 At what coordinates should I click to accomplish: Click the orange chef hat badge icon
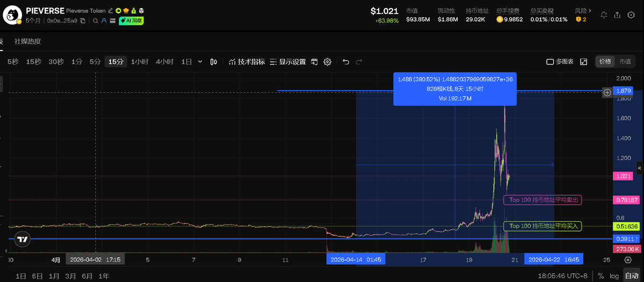(x=126, y=10)
